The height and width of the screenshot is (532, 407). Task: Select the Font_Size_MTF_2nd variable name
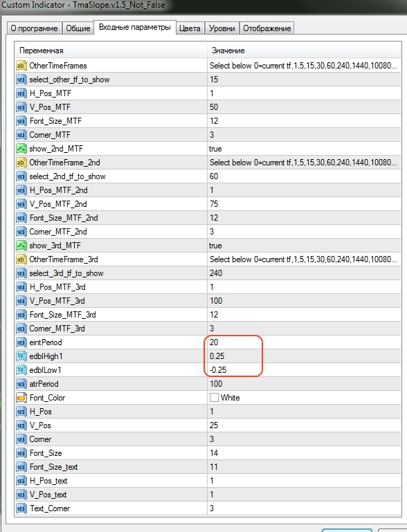tap(64, 218)
